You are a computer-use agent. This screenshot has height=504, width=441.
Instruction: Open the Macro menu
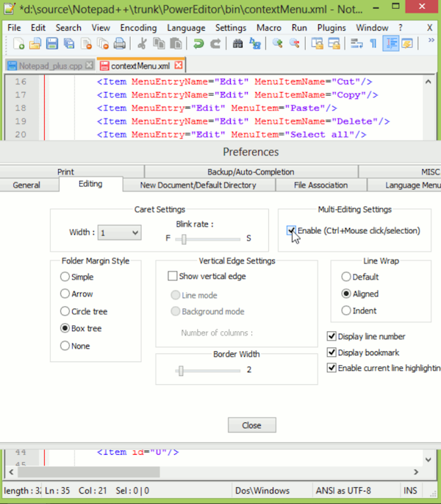pyautogui.click(x=269, y=28)
